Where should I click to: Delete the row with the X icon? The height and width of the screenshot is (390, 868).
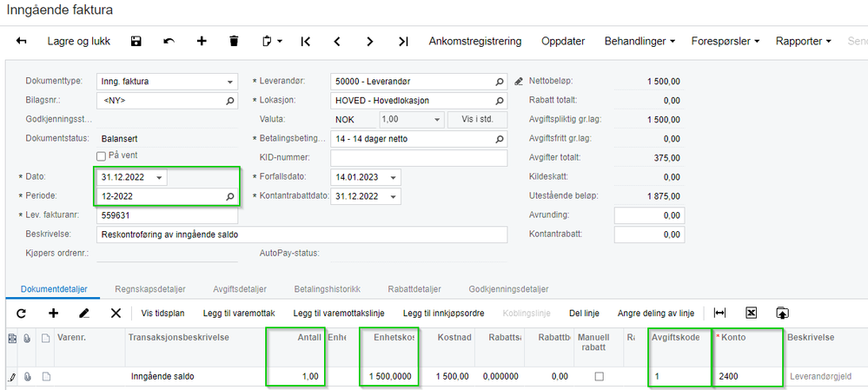click(x=116, y=314)
